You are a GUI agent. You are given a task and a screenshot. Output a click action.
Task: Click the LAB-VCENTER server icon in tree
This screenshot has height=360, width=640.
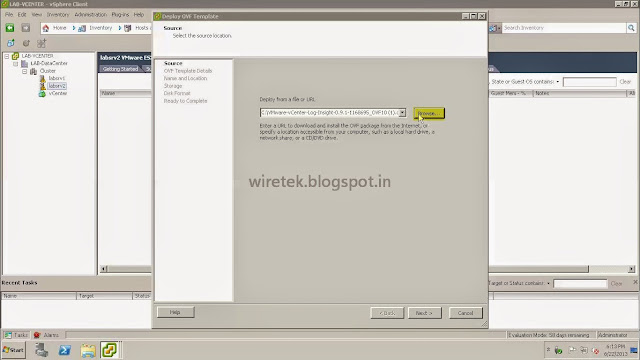pyautogui.click(x=16, y=56)
